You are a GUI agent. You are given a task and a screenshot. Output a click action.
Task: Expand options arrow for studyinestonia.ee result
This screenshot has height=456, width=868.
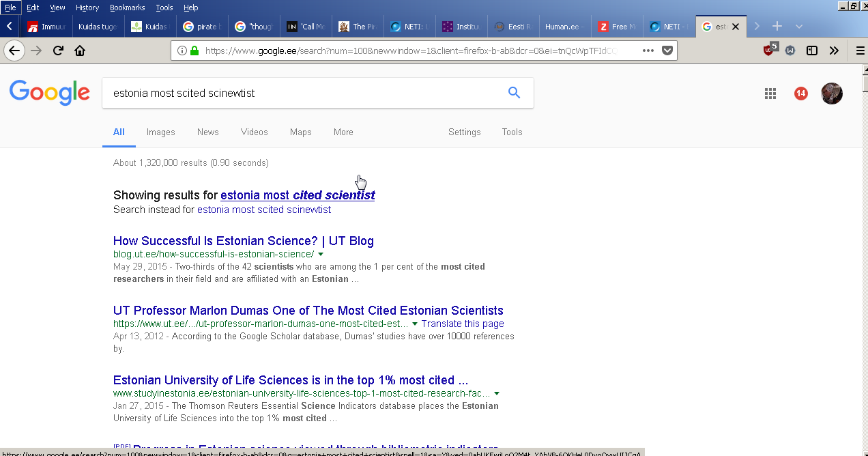497,394
